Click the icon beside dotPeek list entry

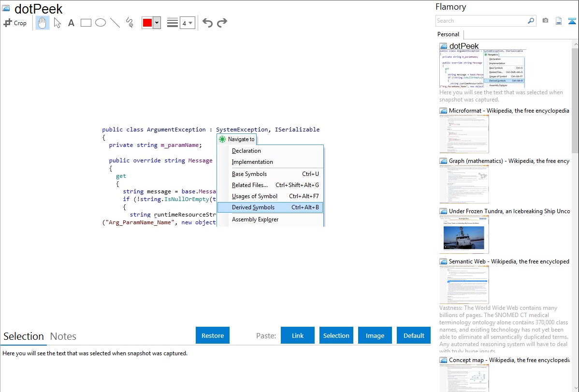pyautogui.click(x=443, y=46)
